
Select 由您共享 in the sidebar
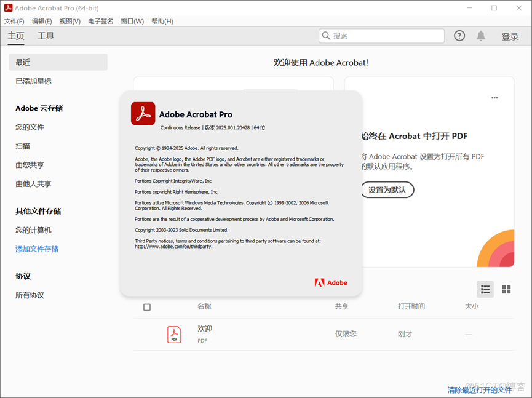[x=29, y=165]
